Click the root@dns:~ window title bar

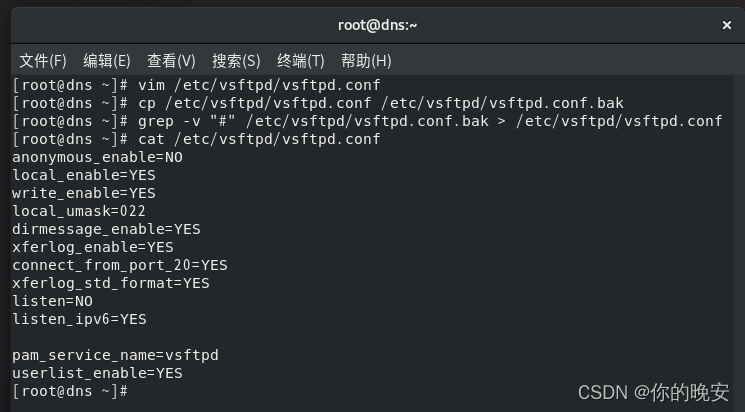point(378,25)
